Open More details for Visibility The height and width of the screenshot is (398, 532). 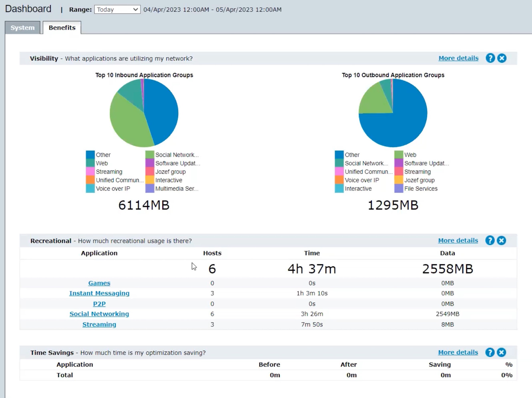pos(458,58)
